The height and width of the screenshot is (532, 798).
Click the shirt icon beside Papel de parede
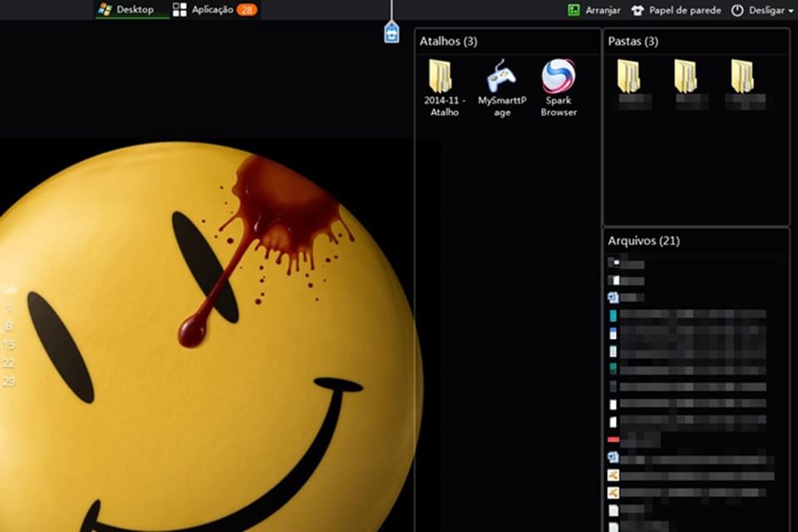coord(638,11)
